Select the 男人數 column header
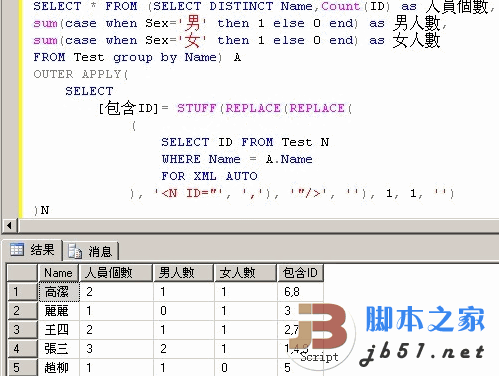 pos(183,273)
